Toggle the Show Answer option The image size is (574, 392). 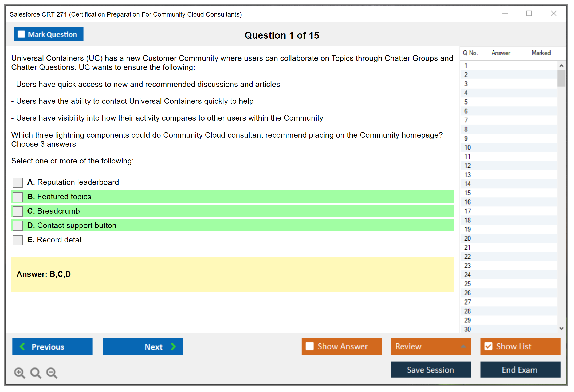310,346
